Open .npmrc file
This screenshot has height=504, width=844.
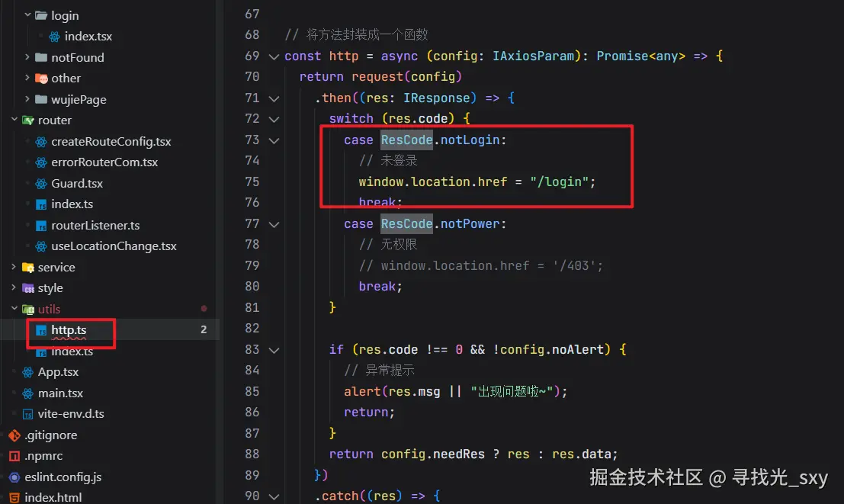click(x=43, y=456)
